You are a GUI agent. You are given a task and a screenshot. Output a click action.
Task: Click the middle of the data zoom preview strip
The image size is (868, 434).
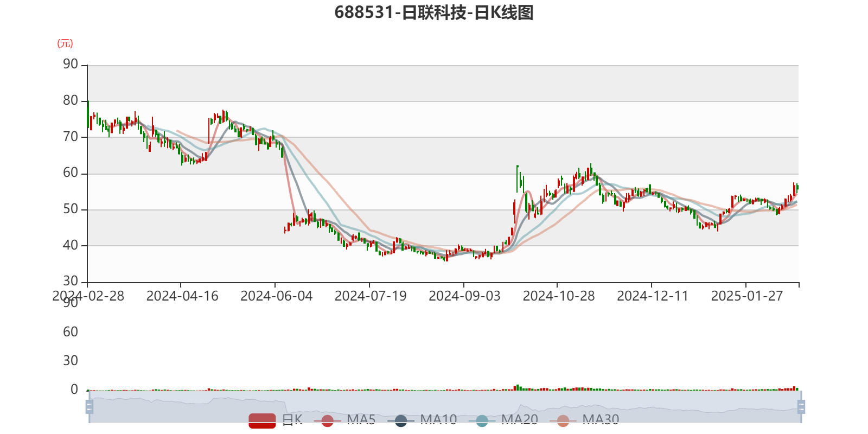click(445, 406)
